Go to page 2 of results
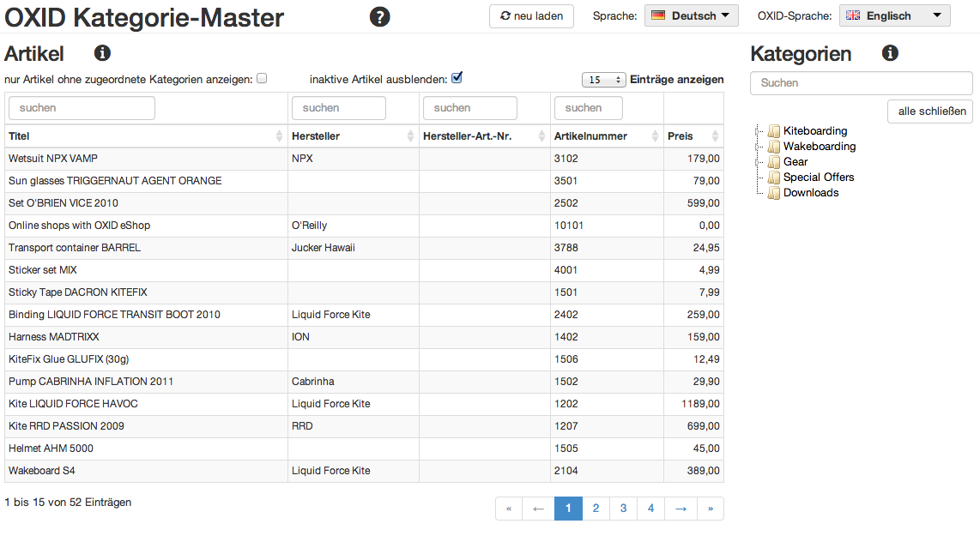The width and height of the screenshot is (980, 542). click(x=596, y=509)
